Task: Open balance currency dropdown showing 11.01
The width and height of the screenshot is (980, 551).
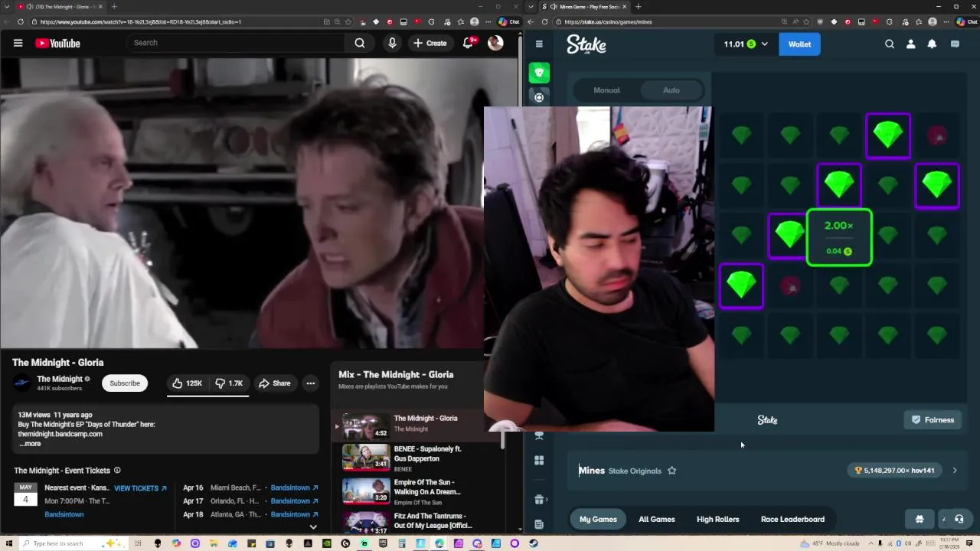Action: click(746, 44)
